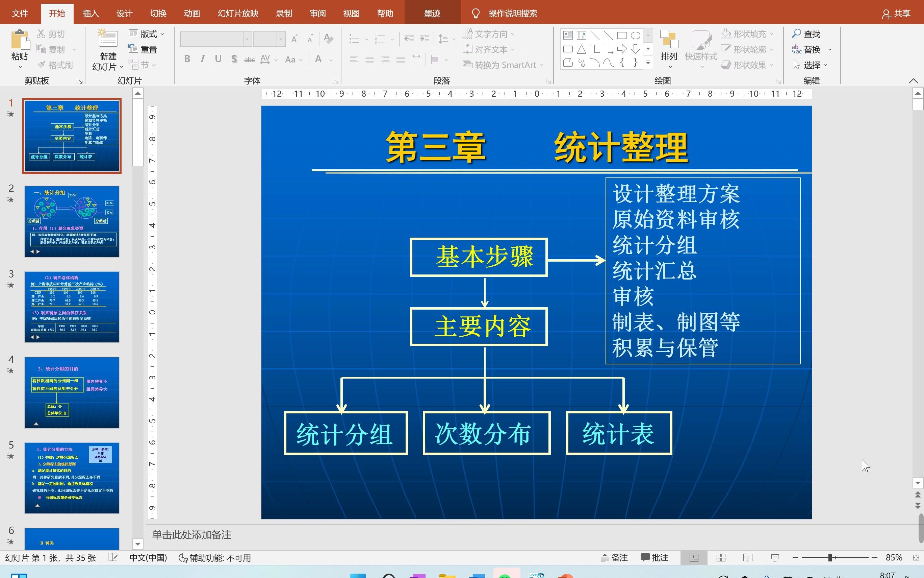Click the New Slide (新建幻灯片) icon

(x=108, y=38)
